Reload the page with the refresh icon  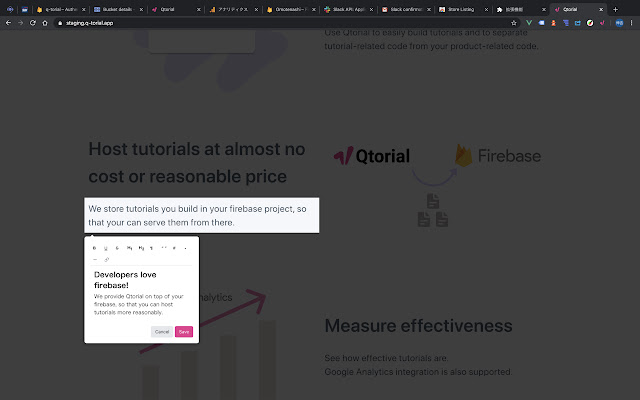point(33,23)
